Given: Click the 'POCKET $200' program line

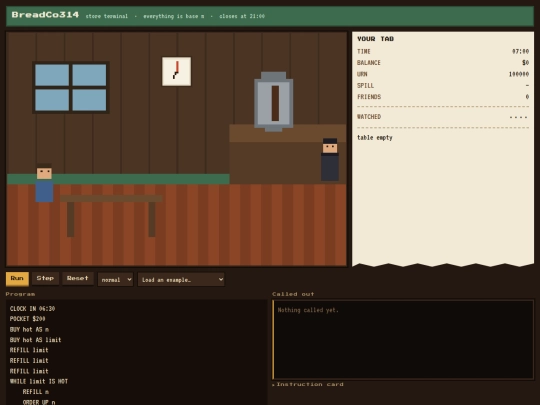Looking at the screenshot, I should (27, 319).
